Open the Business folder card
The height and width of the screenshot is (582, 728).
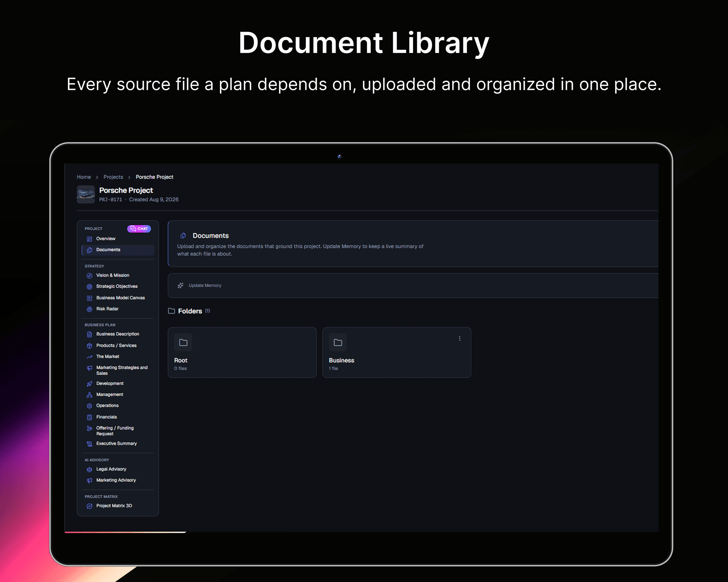tap(397, 352)
